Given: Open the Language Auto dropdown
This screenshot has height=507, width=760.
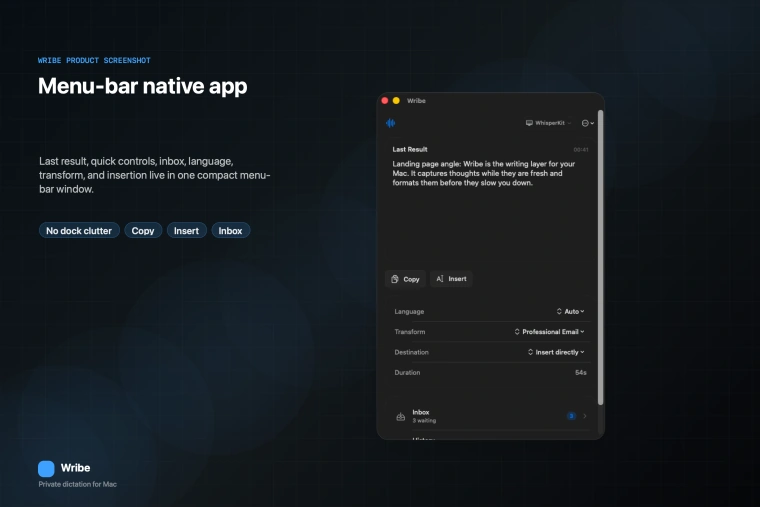Looking at the screenshot, I should pyautogui.click(x=570, y=312).
